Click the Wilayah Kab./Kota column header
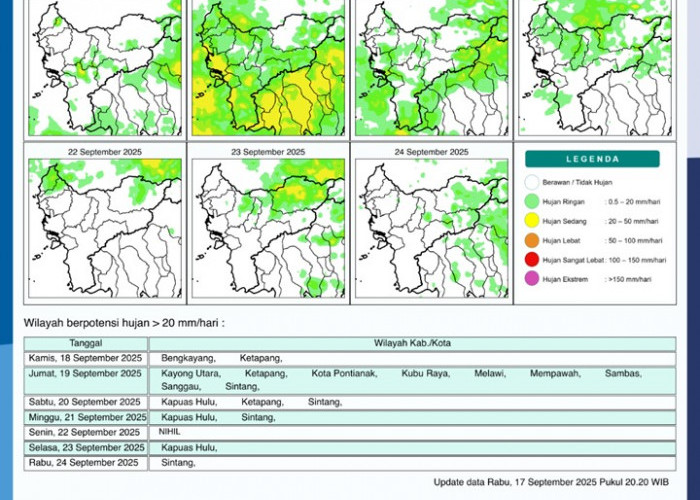Viewport: 700px width, 500px height. click(x=411, y=343)
